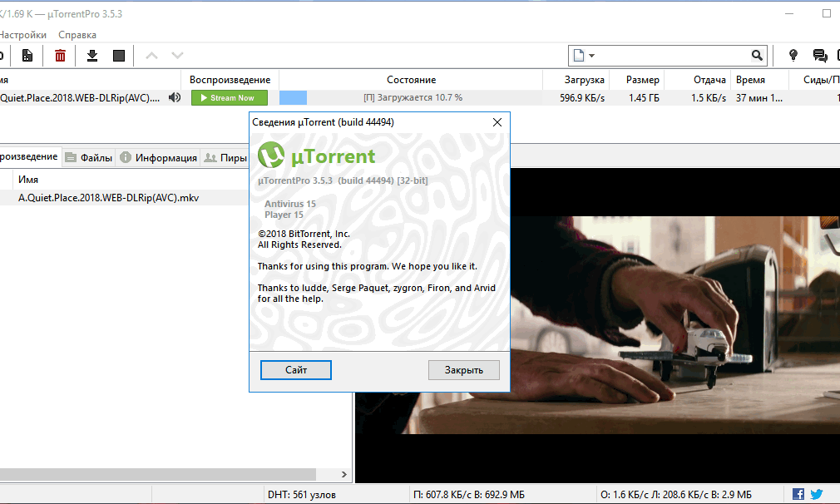The width and height of the screenshot is (840, 504).
Task: Click the 1.45 ГБ size cell
Action: click(644, 98)
